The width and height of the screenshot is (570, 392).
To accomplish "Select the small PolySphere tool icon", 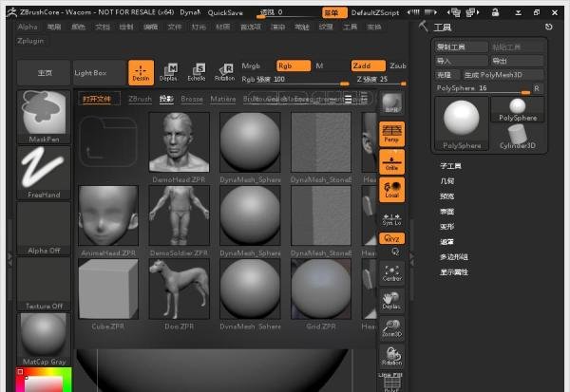I will [x=518, y=109].
